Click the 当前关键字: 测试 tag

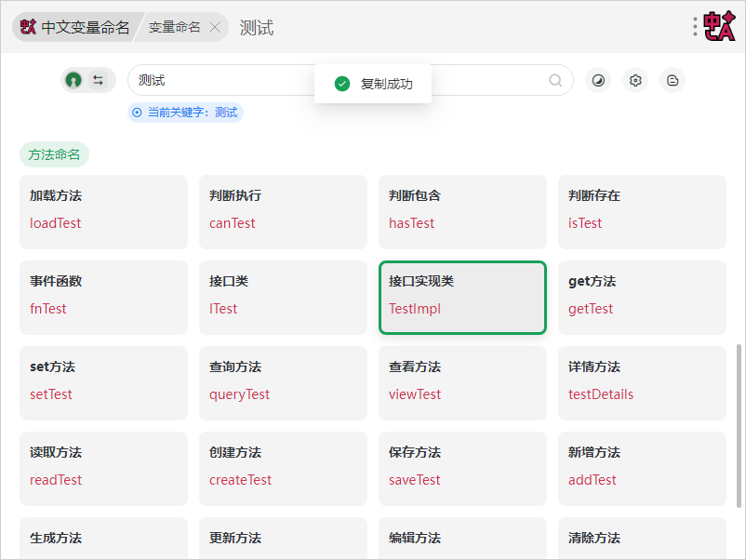click(x=185, y=113)
